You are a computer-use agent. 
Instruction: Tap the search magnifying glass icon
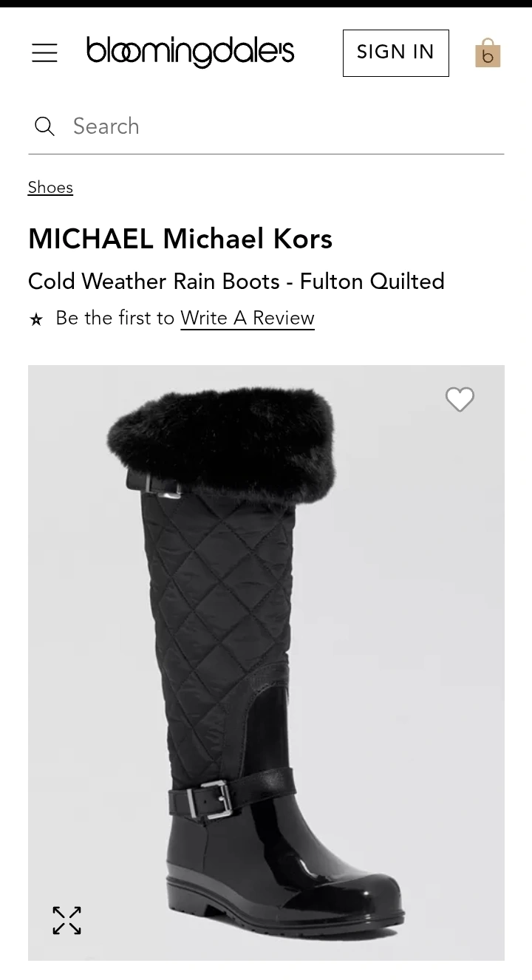coord(44,126)
